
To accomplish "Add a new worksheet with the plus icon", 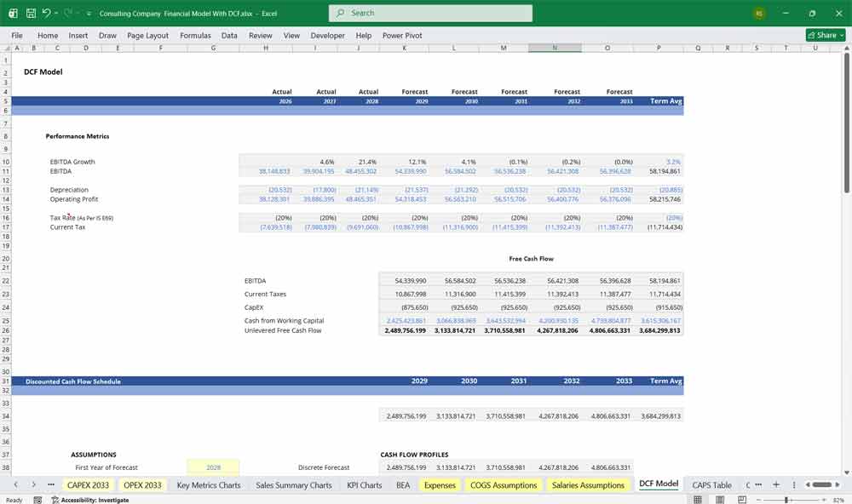I will coord(776,484).
